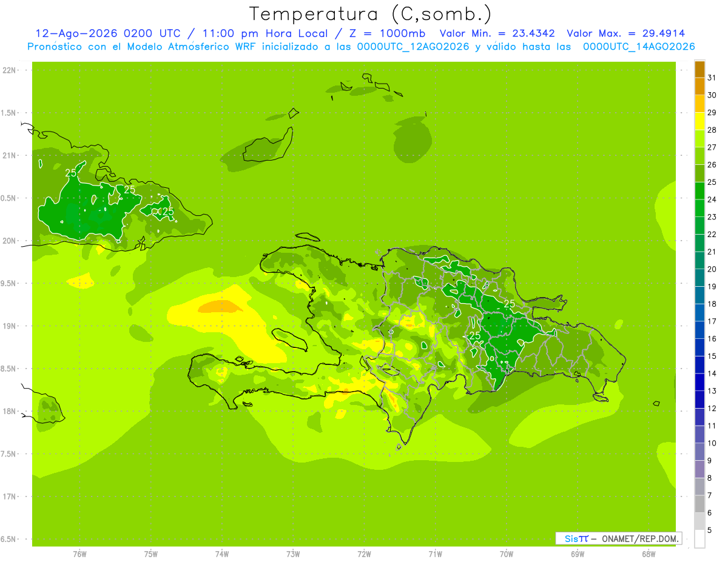Pick the white colorbar swatch below 5
The height and width of the screenshot is (562, 728).
pos(699,539)
